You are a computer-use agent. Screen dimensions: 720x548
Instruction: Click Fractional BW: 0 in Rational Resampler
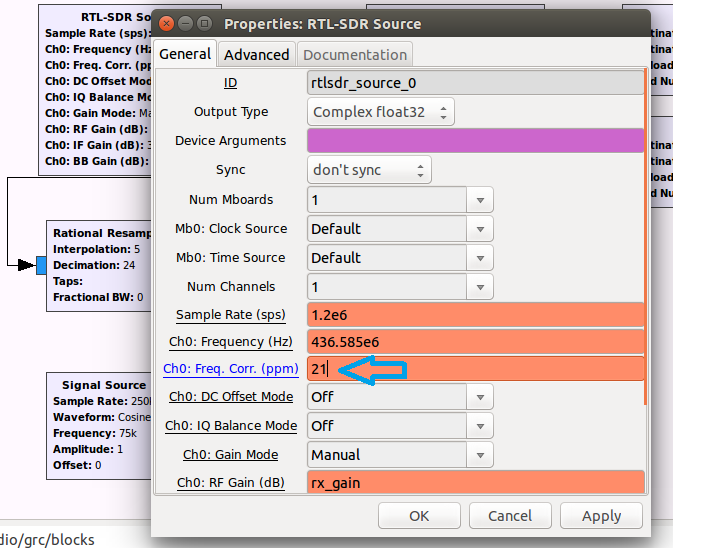click(98, 297)
